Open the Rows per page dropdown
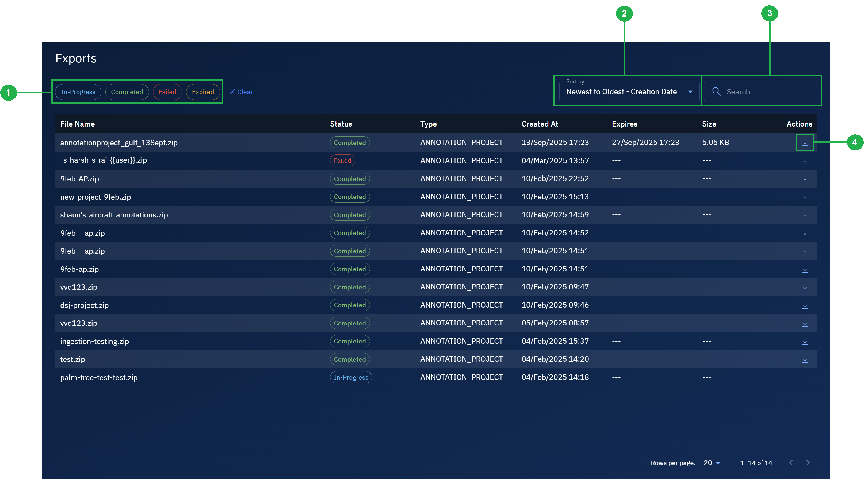868x479 pixels. (711, 462)
